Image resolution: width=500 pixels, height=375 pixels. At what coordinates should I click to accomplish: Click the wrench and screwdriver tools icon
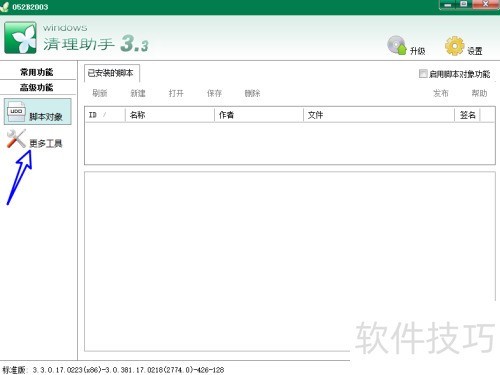pos(16,139)
